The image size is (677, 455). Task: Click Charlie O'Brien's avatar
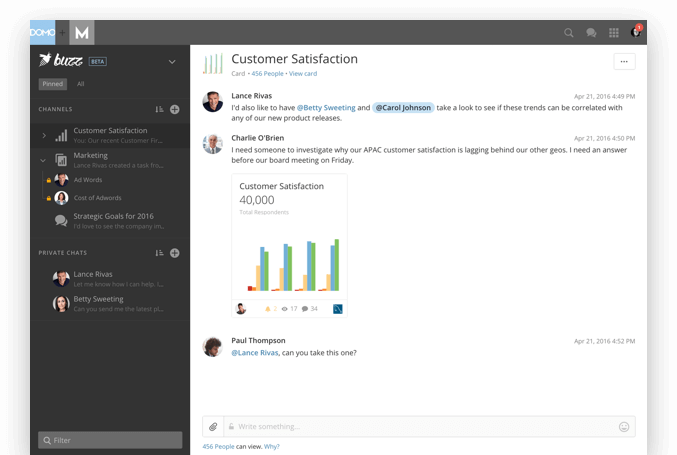[x=213, y=144]
